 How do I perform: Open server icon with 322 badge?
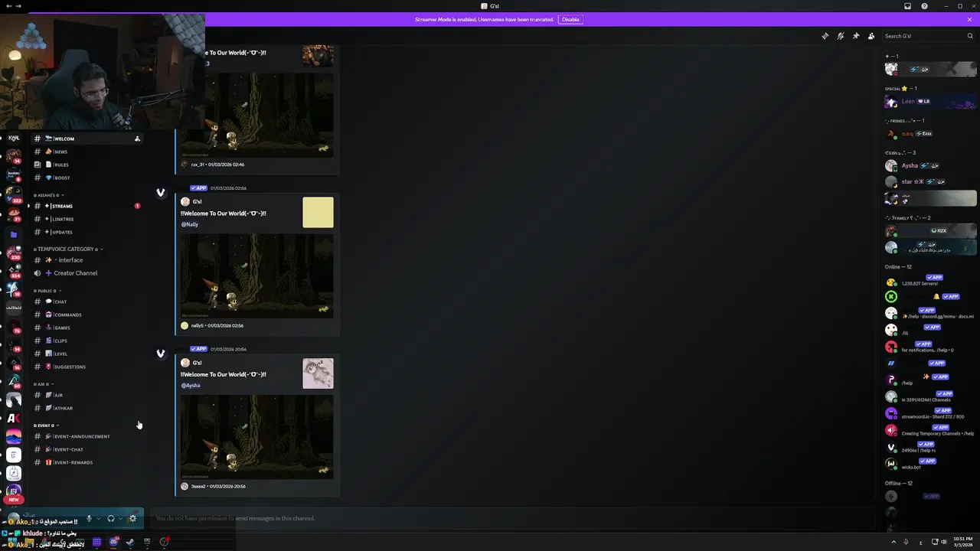13,194
